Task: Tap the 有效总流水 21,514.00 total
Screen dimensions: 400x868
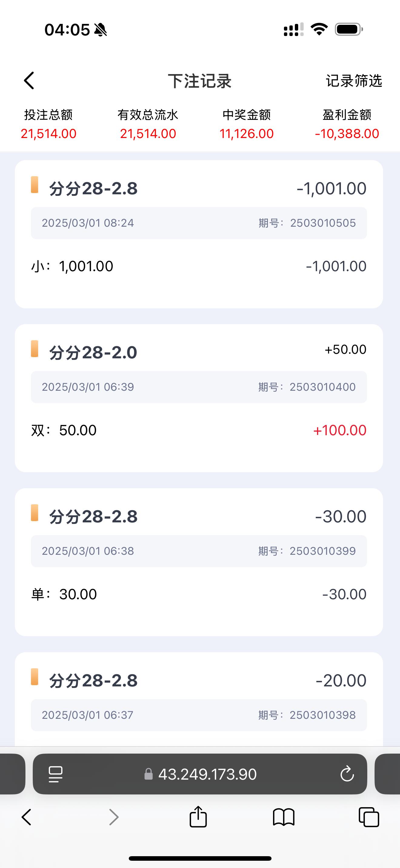Action: tap(148, 134)
